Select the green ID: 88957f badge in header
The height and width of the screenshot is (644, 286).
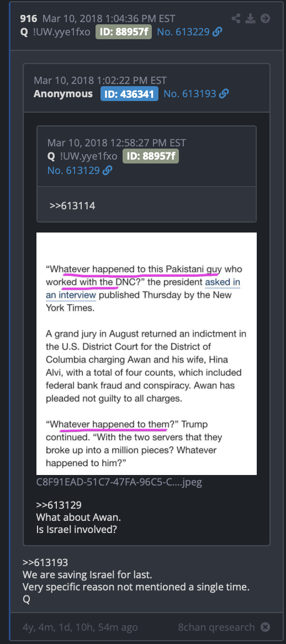124,31
